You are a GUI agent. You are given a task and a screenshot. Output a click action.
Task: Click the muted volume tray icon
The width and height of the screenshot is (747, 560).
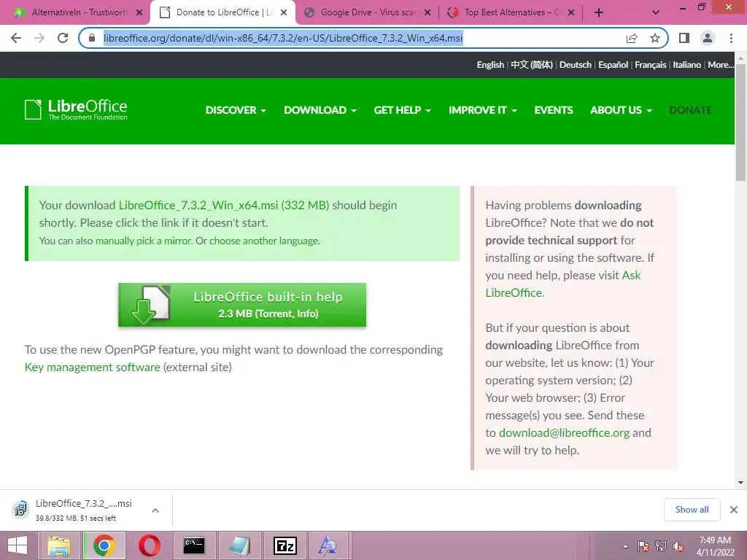678,546
